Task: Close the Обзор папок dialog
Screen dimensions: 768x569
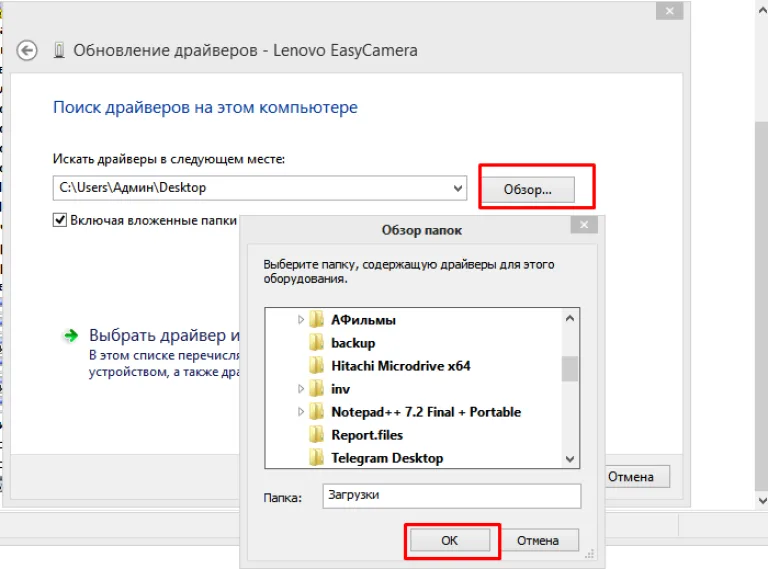Action: [x=584, y=225]
